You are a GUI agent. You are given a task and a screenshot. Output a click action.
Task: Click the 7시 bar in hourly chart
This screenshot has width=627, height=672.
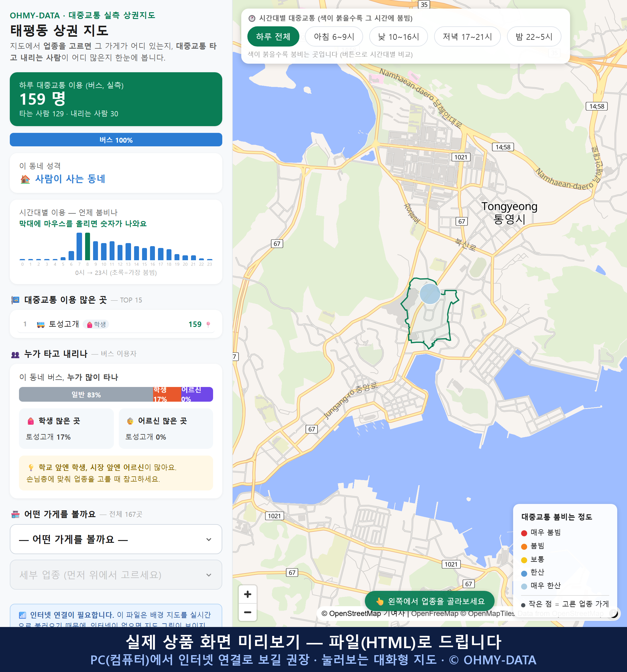click(x=79, y=246)
